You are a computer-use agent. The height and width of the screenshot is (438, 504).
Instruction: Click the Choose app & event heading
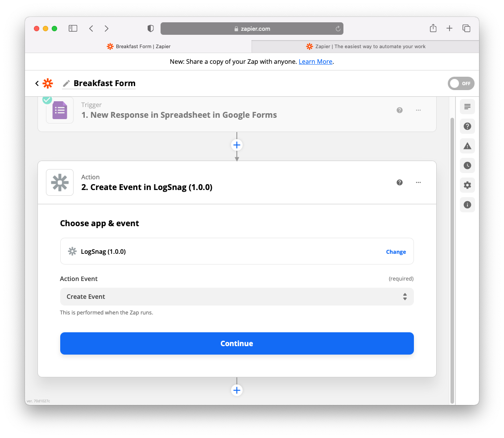[99, 223]
